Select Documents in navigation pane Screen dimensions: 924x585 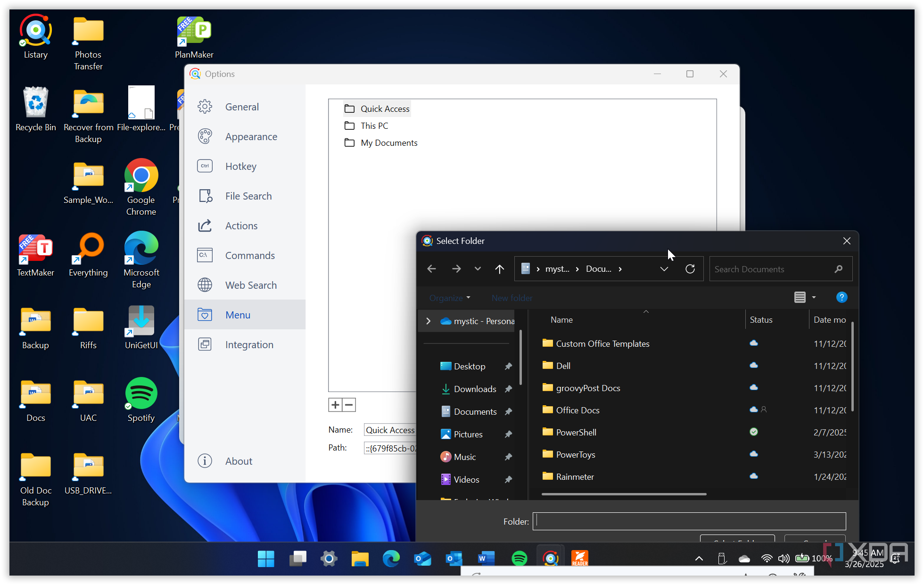pos(475,412)
